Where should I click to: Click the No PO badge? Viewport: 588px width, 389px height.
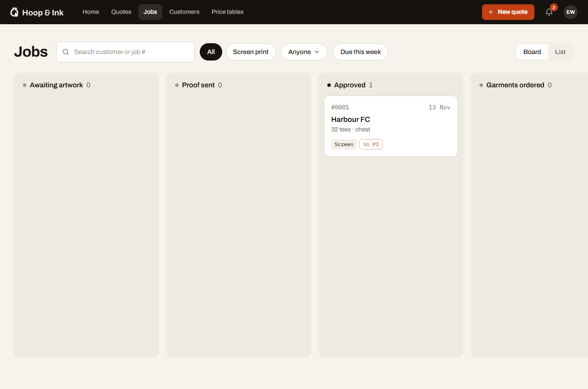tap(371, 144)
